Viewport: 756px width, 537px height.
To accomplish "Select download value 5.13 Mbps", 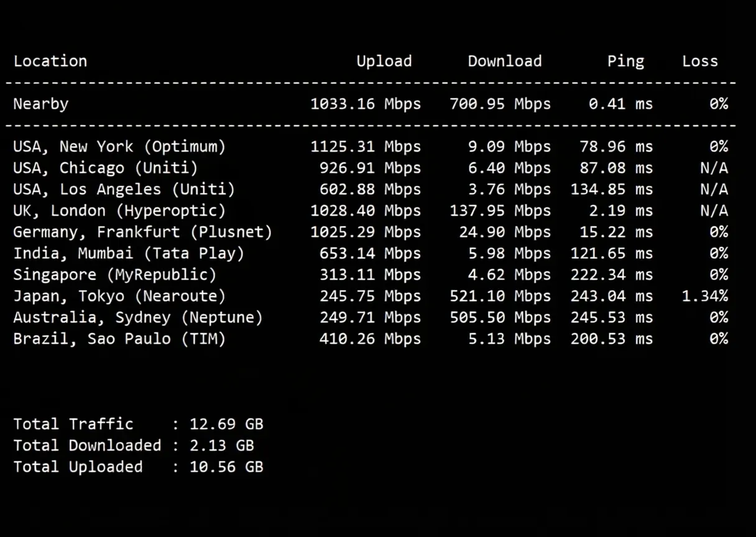I will 510,339.
